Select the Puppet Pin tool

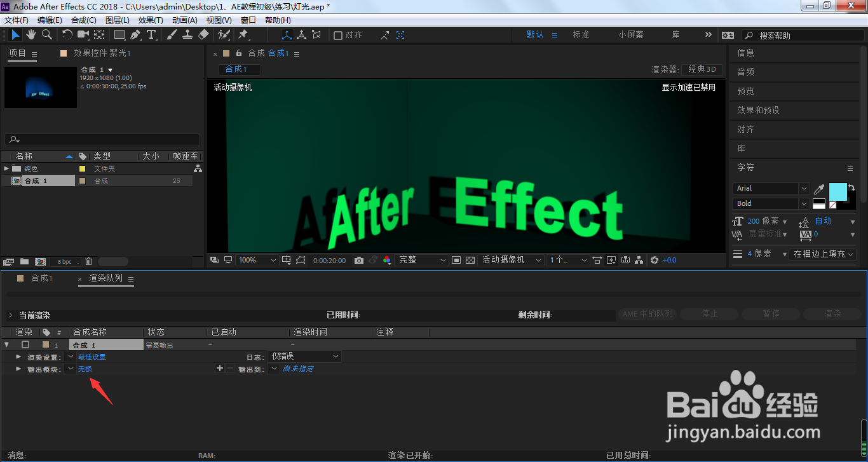tap(243, 34)
